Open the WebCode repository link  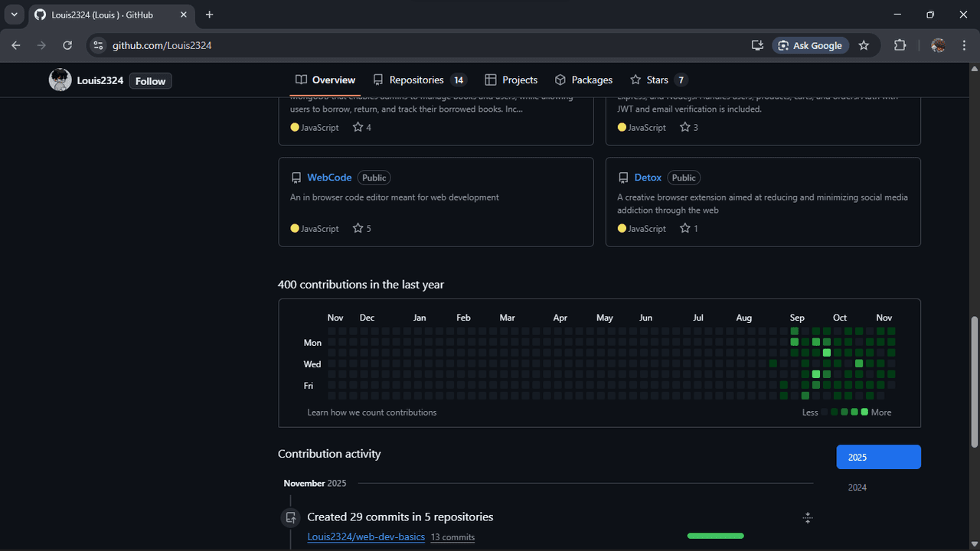(329, 178)
